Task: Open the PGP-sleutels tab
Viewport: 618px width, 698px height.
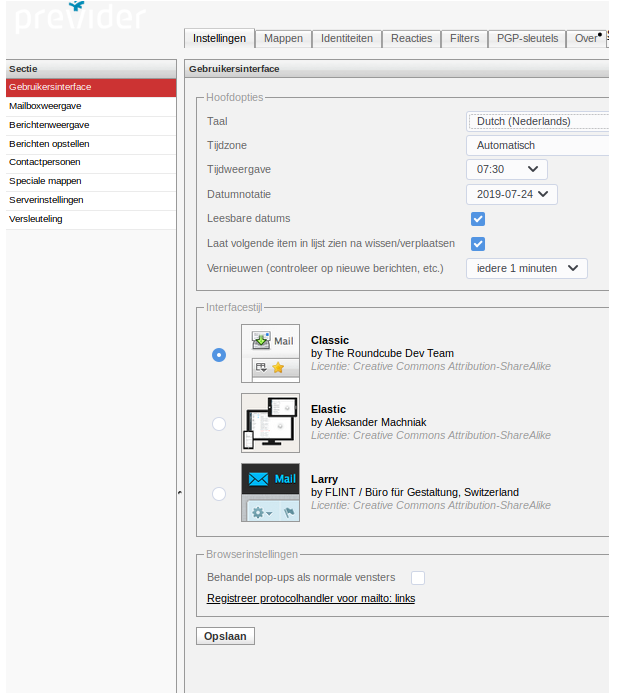Action: [527, 39]
